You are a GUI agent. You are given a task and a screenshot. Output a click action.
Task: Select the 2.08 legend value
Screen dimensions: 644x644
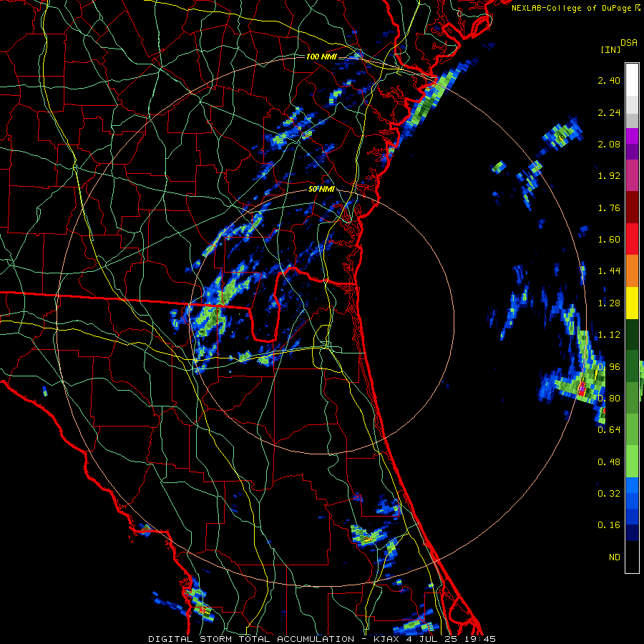pyautogui.click(x=609, y=144)
